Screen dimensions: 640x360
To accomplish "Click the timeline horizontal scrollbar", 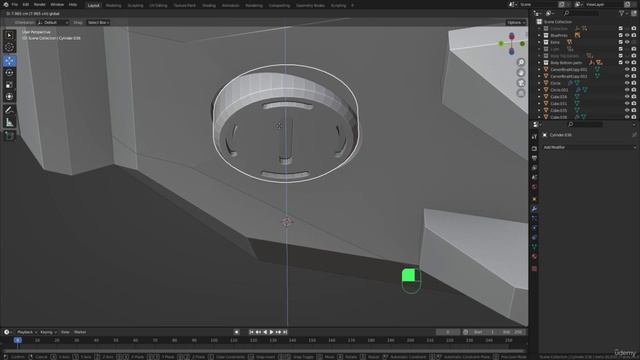I will 264,350.
